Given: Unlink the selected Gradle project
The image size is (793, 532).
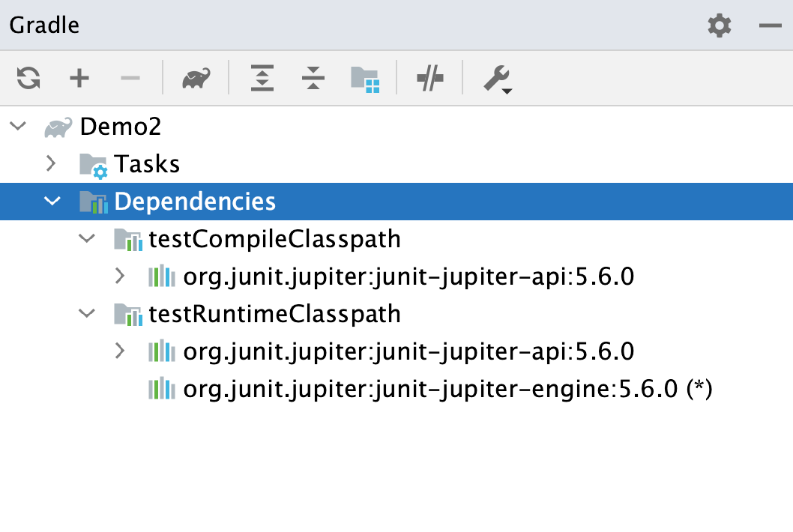Looking at the screenshot, I should coord(130,78).
